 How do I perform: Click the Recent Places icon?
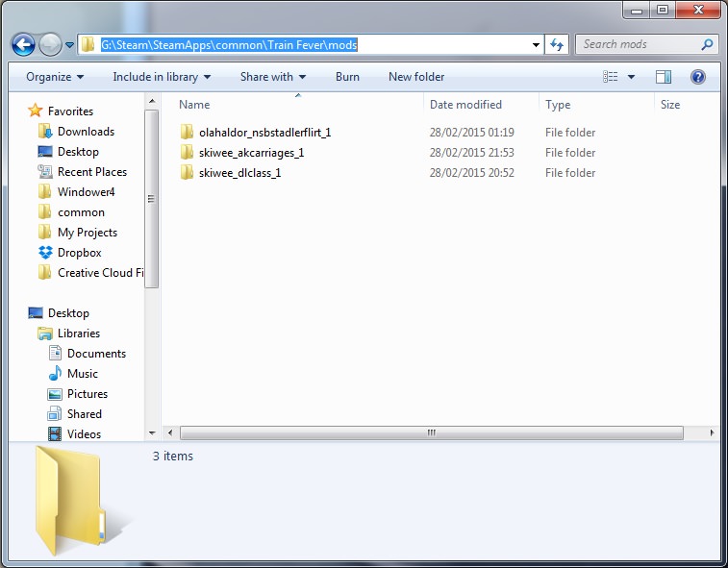[x=45, y=172]
